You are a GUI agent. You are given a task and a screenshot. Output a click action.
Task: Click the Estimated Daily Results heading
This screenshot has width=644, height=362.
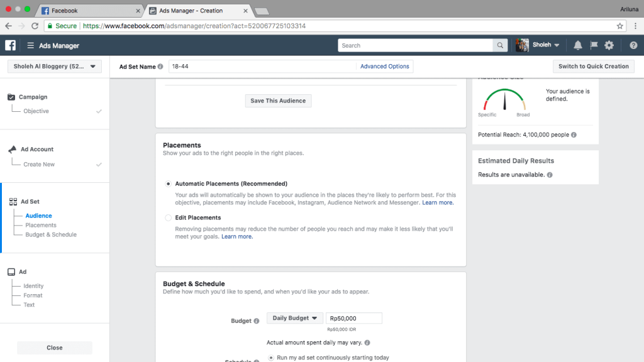pyautogui.click(x=516, y=161)
